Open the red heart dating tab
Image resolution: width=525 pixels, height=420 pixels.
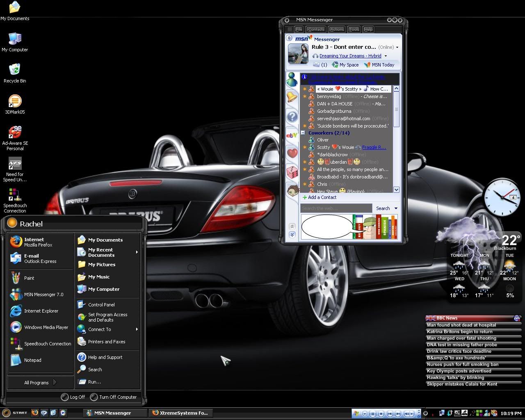coord(292,153)
